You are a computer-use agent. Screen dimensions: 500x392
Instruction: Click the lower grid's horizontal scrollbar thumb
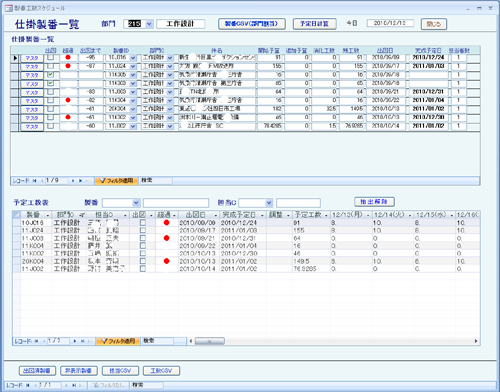pos(210,341)
